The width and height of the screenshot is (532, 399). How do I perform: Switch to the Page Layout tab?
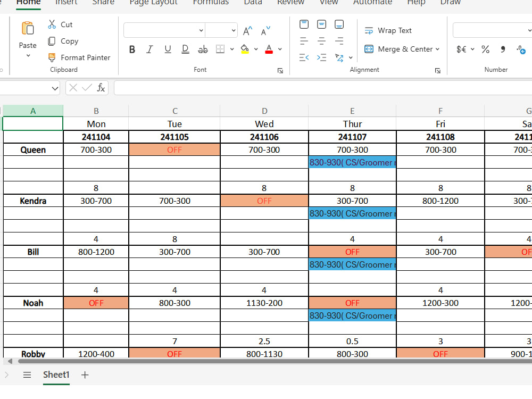[153, 2]
